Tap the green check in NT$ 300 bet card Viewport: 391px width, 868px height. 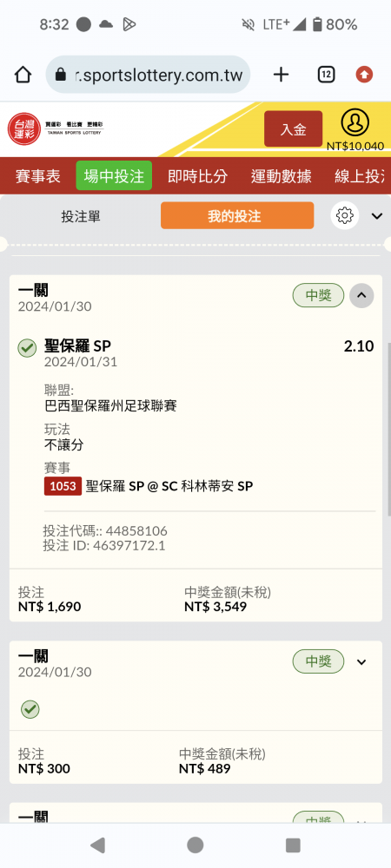tap(30, 709)
